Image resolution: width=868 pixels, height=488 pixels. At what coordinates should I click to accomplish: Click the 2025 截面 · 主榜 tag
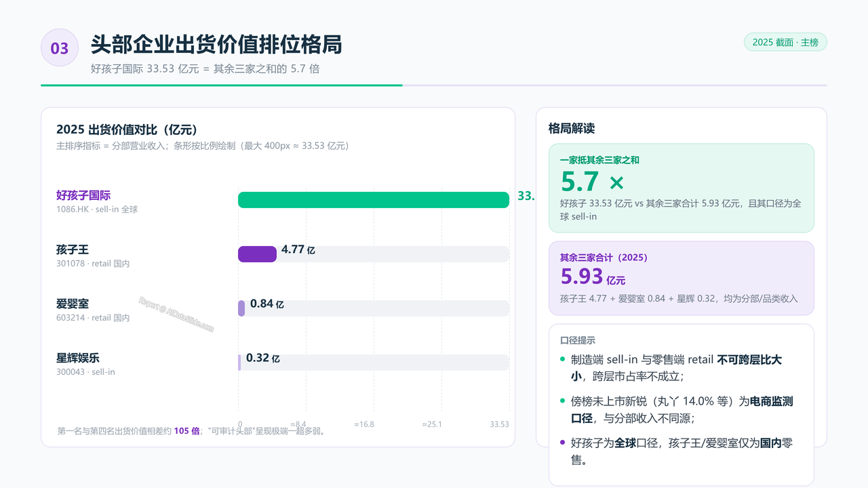(x=785, y=42)
